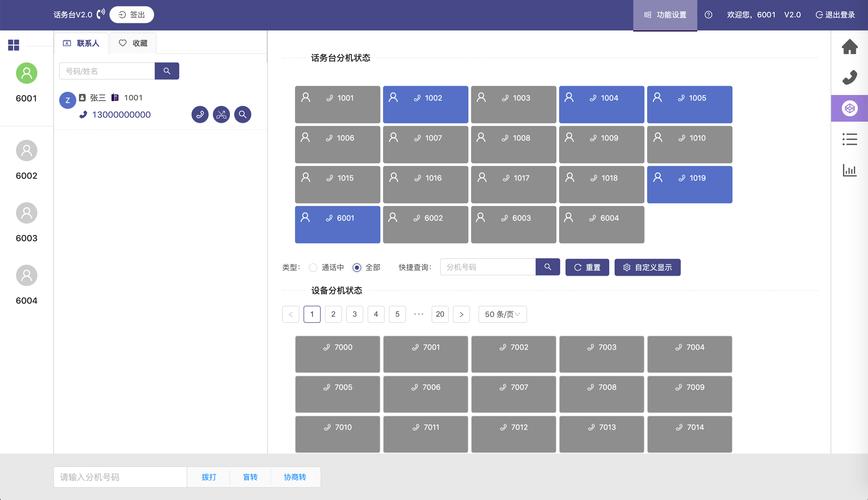Click the help question-mark icon in header
The width and height of the screenshot is (868, 500).
708,15
